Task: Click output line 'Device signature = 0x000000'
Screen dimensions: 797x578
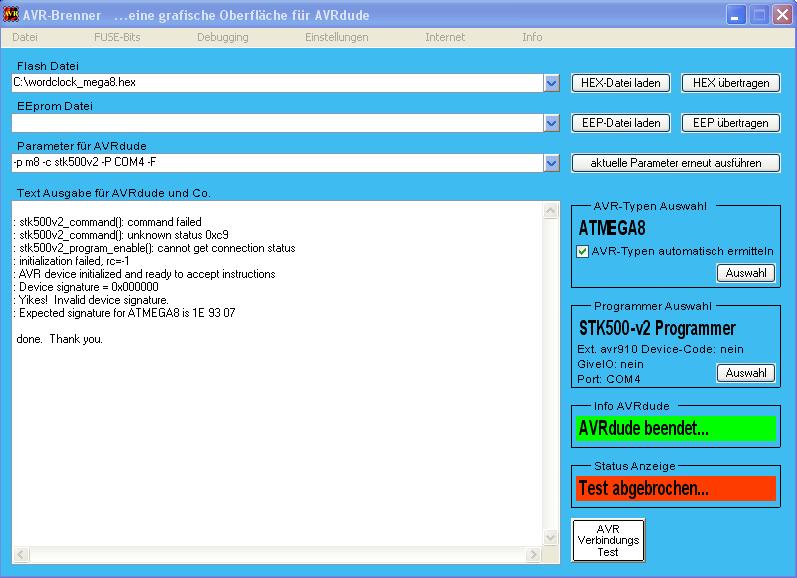Action: coord(86,287)
